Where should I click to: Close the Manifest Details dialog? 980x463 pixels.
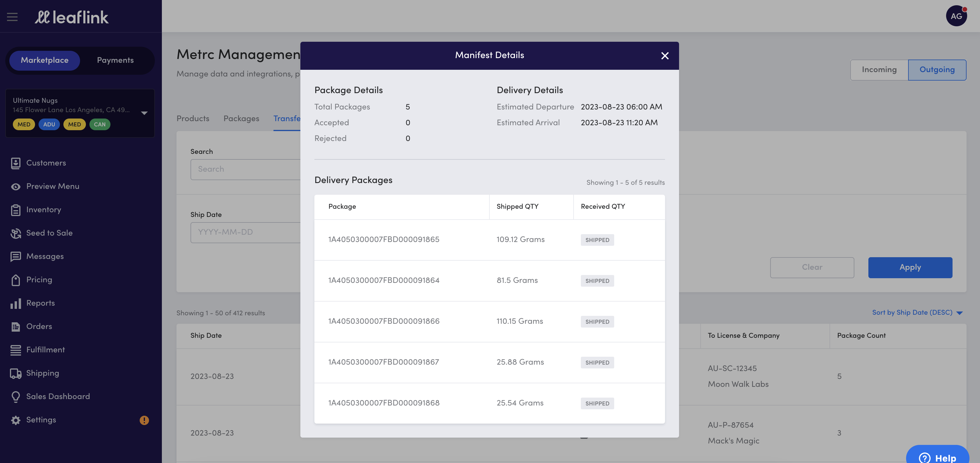(665, 56)
